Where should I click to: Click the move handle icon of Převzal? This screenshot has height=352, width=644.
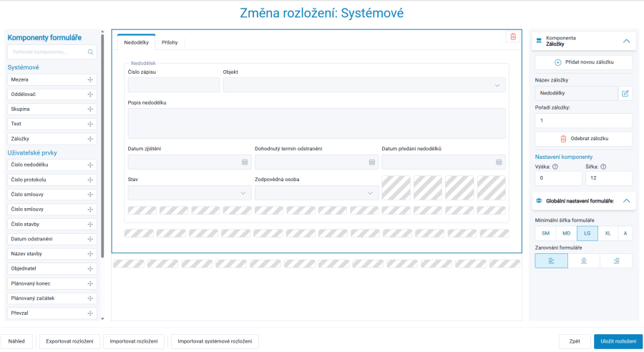90,313
